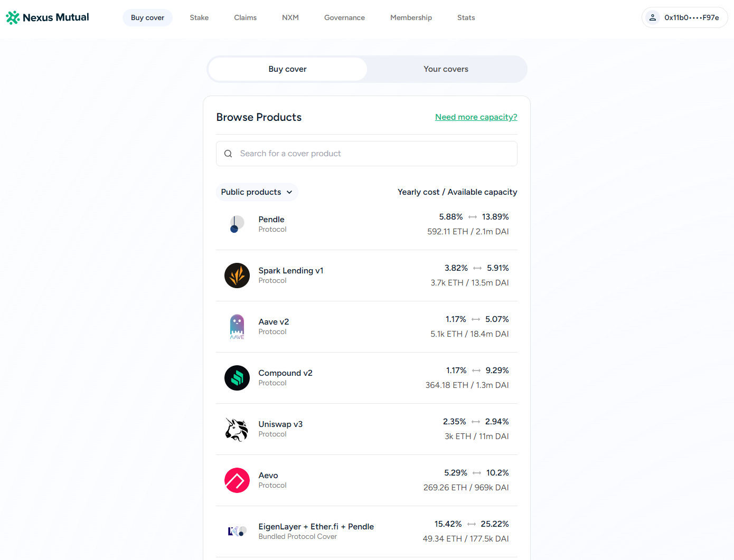
Task: Click the range arrow in Compound v2's cost range
Action: click(x=476, y=371)
